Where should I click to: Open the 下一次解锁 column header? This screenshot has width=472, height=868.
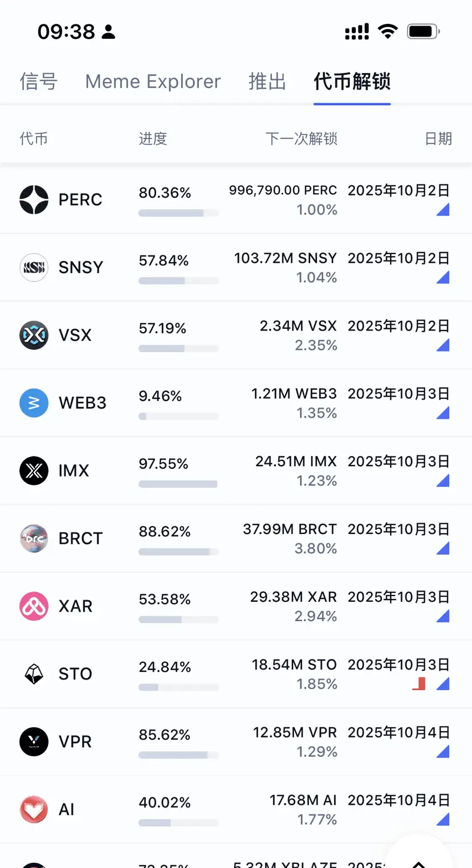302,138
